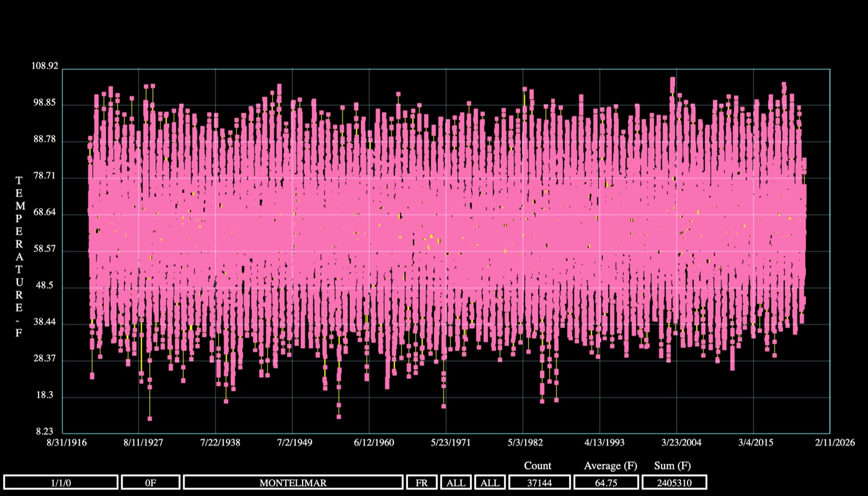Click the Count label

538,466
